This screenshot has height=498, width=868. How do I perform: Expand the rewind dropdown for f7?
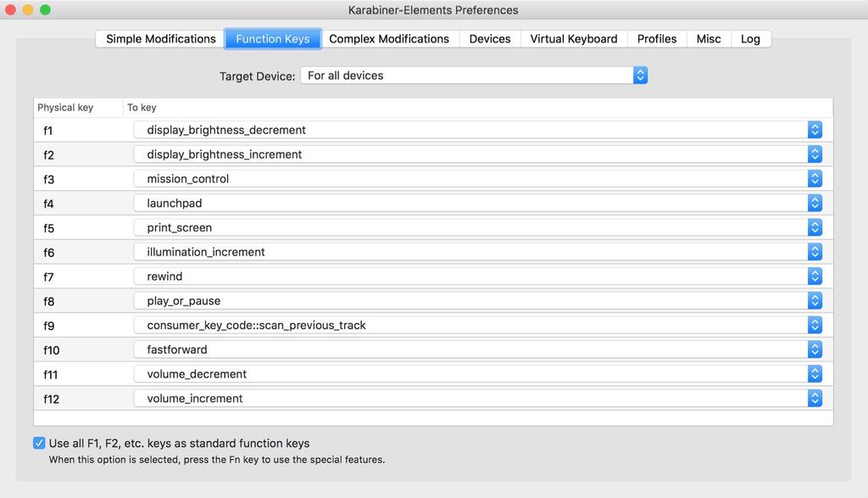pyautogui.click(x=478, y=276)
